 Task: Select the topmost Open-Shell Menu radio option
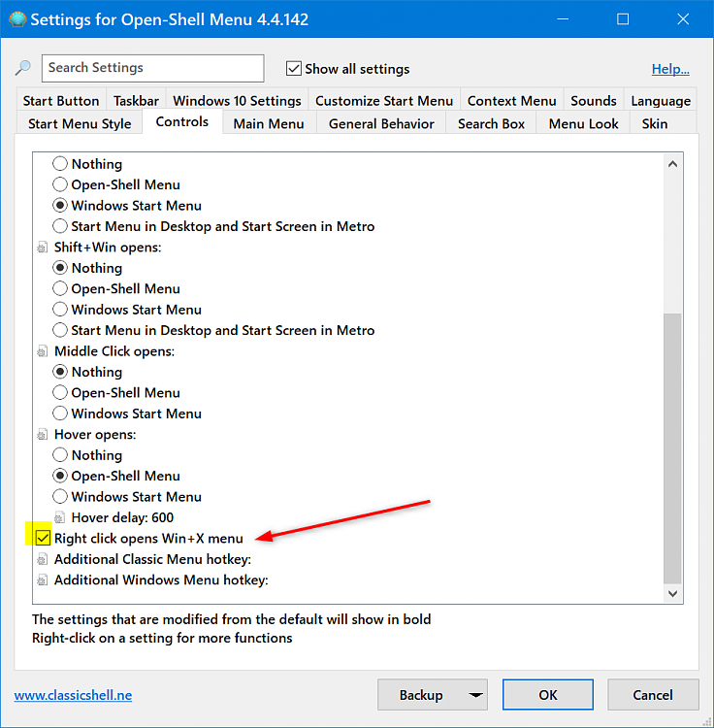pos(60,184)
